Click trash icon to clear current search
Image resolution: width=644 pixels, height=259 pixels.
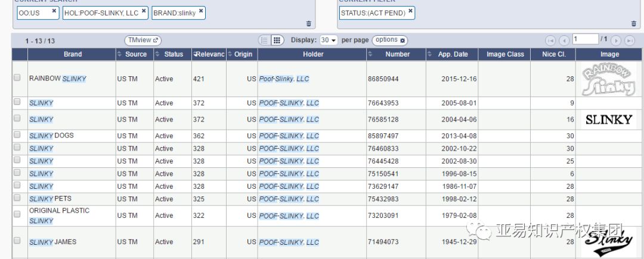tap(308, 23)
